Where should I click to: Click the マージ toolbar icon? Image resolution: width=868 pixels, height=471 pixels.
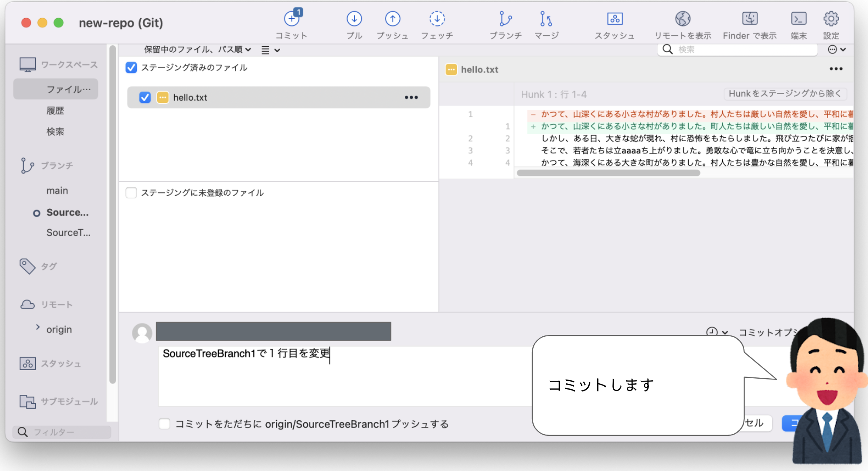click(x=546, y=23)
